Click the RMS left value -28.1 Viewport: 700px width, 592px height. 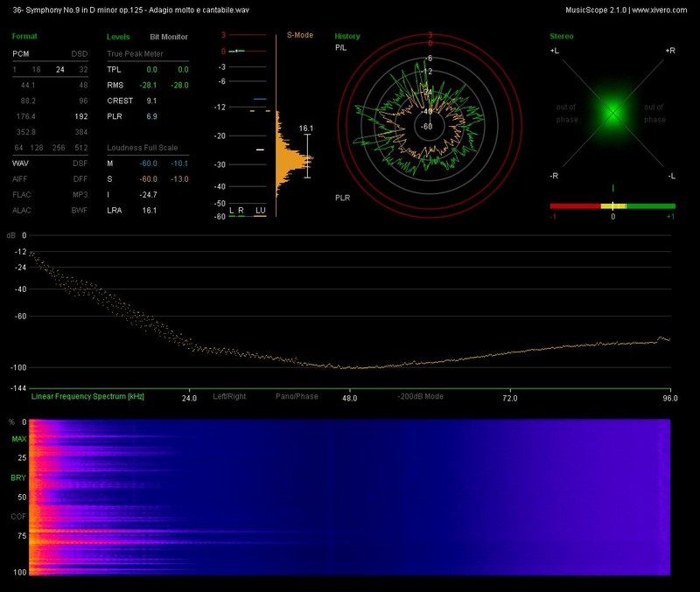click(x=148, y=85)
